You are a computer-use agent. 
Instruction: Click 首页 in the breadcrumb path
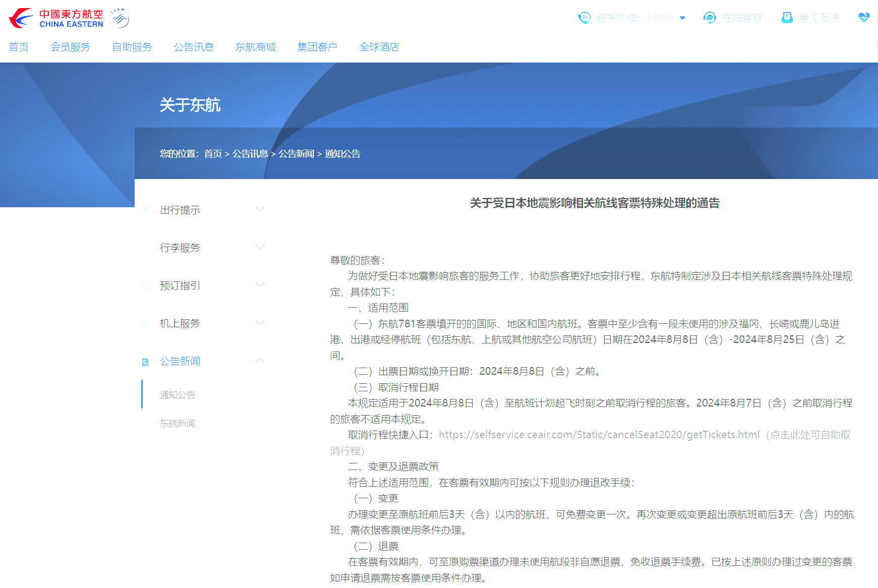[x=212, y=154]
